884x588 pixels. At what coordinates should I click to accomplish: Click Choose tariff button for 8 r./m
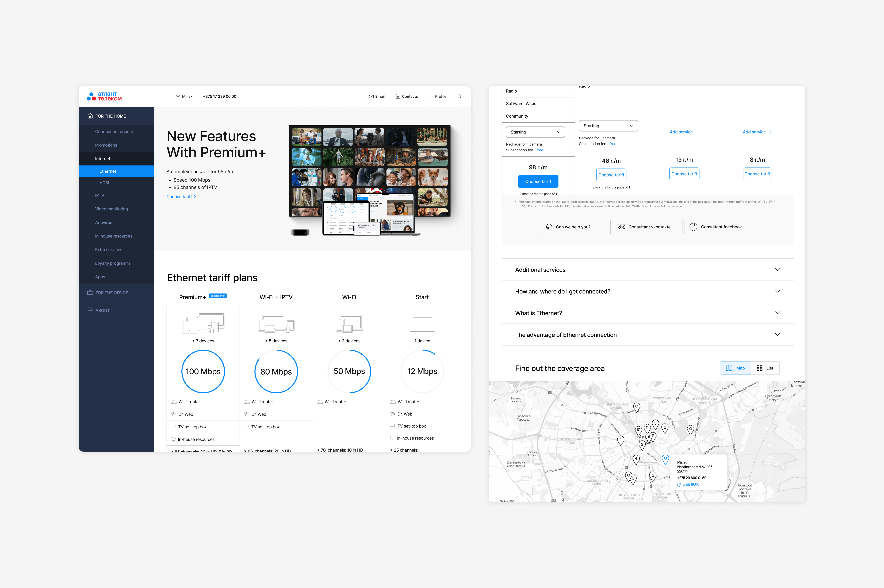[757, 174]
